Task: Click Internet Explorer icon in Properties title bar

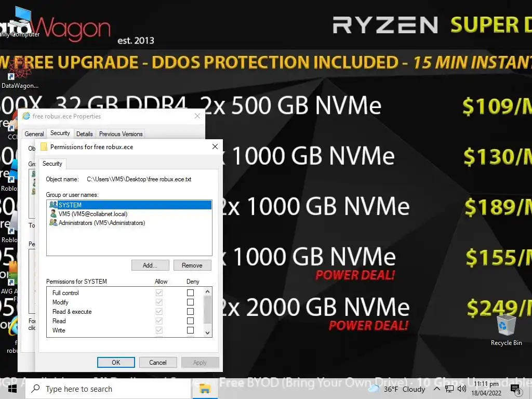Action: click(26, 116)
